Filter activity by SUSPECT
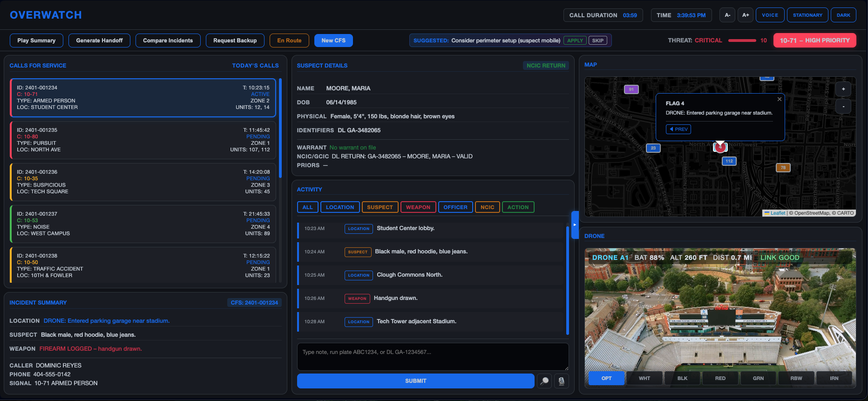Screen dimensions: 868x401 [x=380, y=207]
